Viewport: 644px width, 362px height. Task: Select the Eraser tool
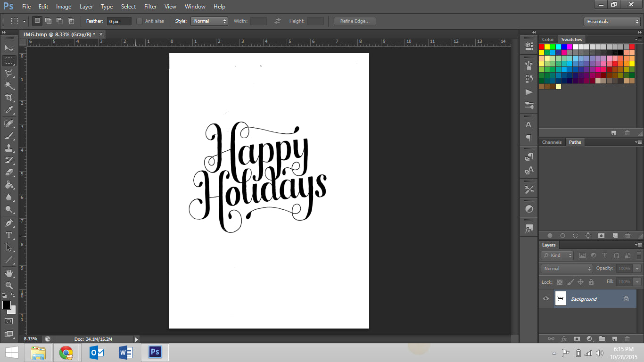(x=9, y=173)
